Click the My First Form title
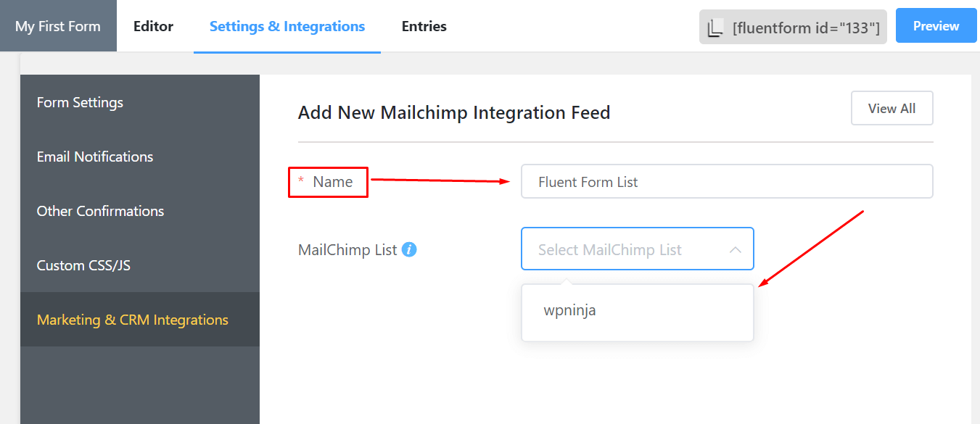 click(58, 25)
